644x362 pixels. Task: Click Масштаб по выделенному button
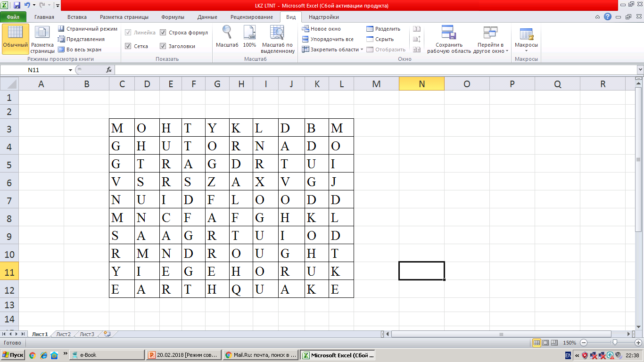click(x=277, y=38)
